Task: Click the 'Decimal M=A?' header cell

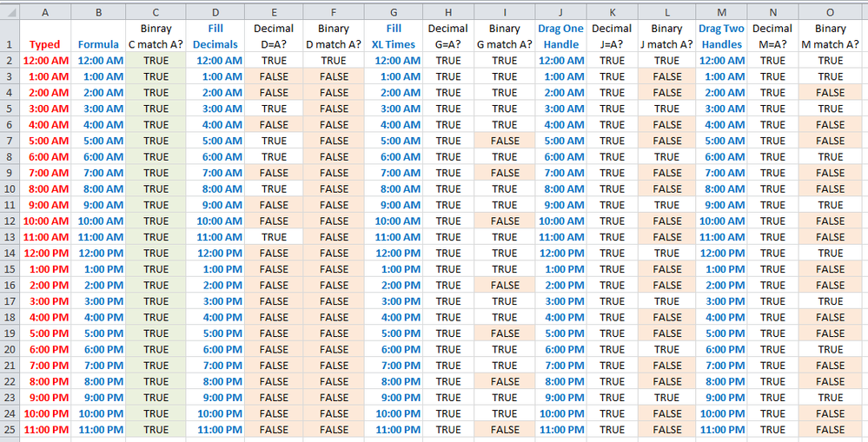Action: tap(772, 36)
